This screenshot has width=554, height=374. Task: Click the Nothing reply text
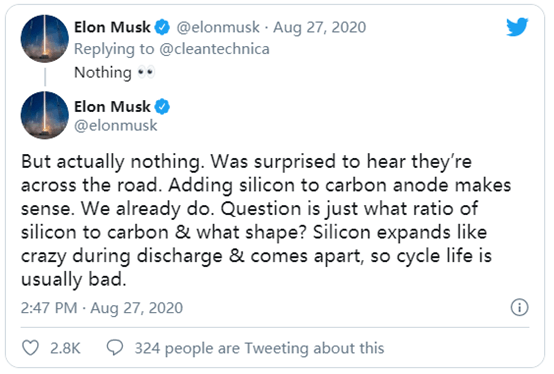tap(103, 72)
